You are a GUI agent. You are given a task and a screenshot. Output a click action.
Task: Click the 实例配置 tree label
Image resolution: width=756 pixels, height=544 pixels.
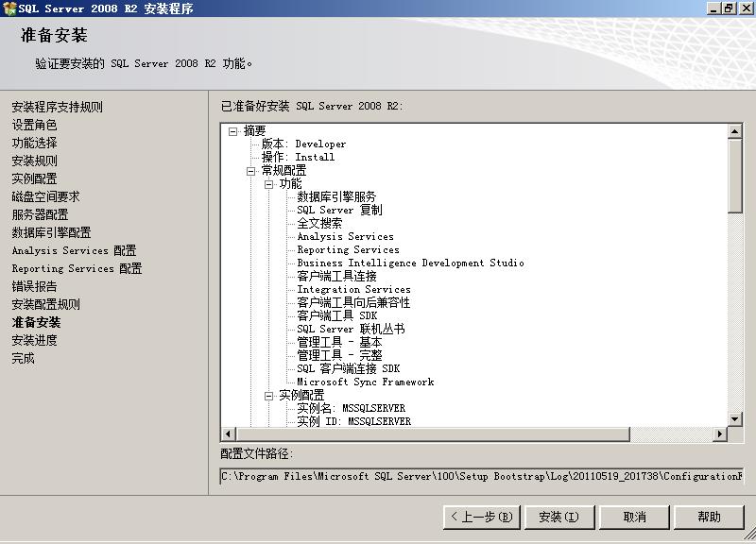pos(301,395)
